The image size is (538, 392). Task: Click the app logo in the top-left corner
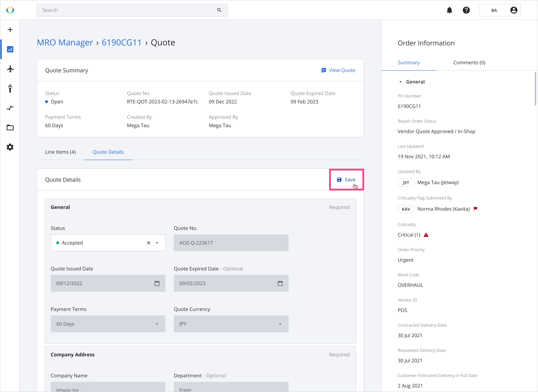pos(10,10)
